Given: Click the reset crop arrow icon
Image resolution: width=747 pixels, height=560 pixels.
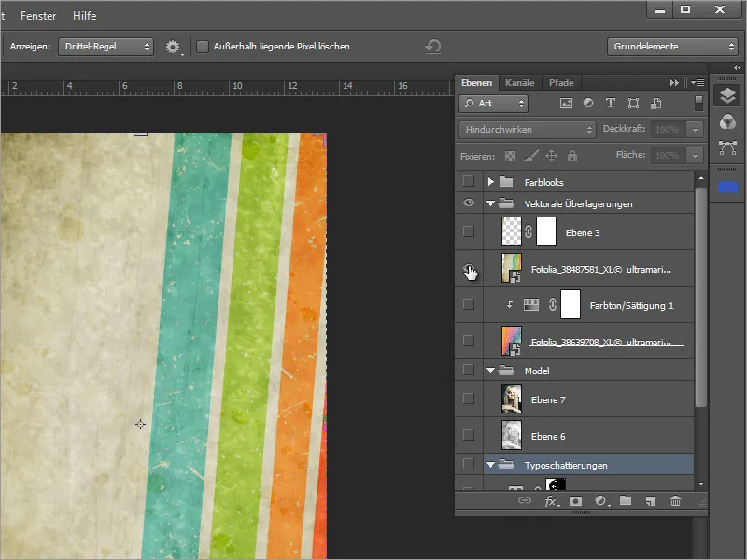Looking at the screenshot, I should (x=433, y=47).
